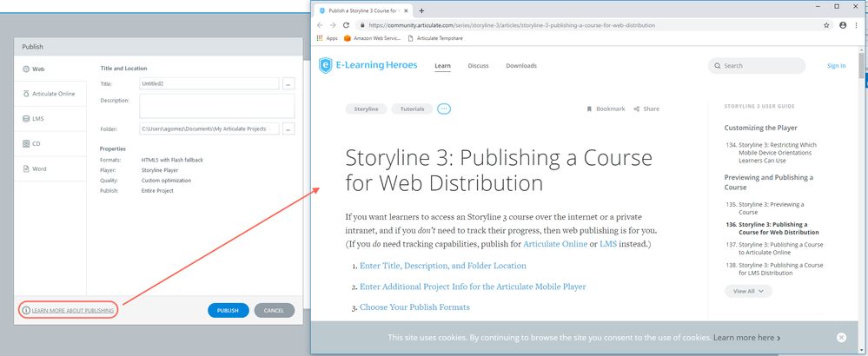Select the LMS publish tab
The image size is (868, 356).
click(37, 119)
